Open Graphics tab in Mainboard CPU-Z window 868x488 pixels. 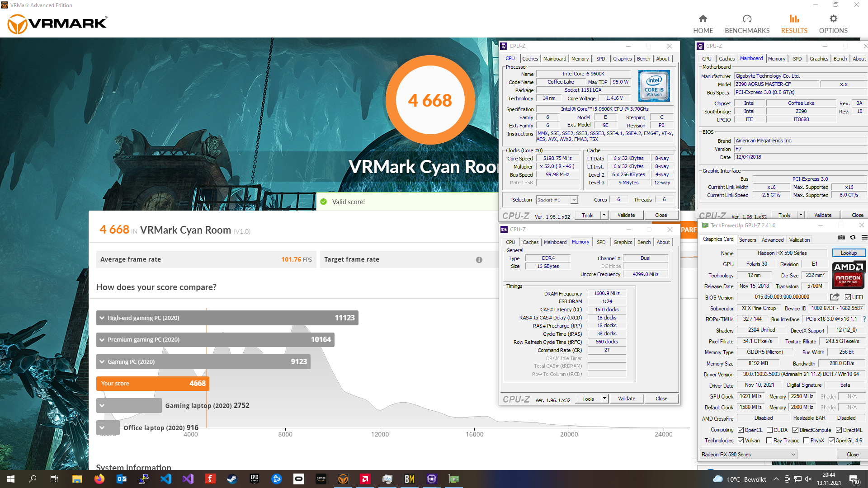819,59
